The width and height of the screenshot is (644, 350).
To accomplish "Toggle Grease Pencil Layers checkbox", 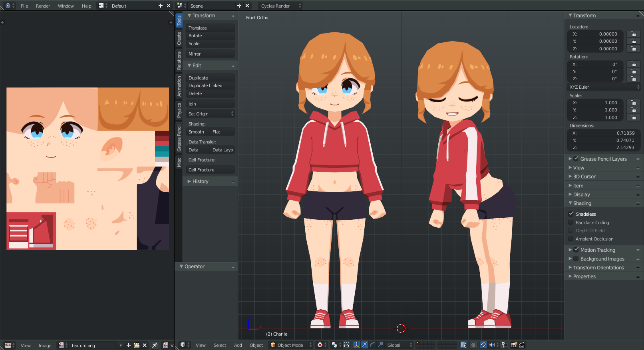I will [x=576, y=159].
